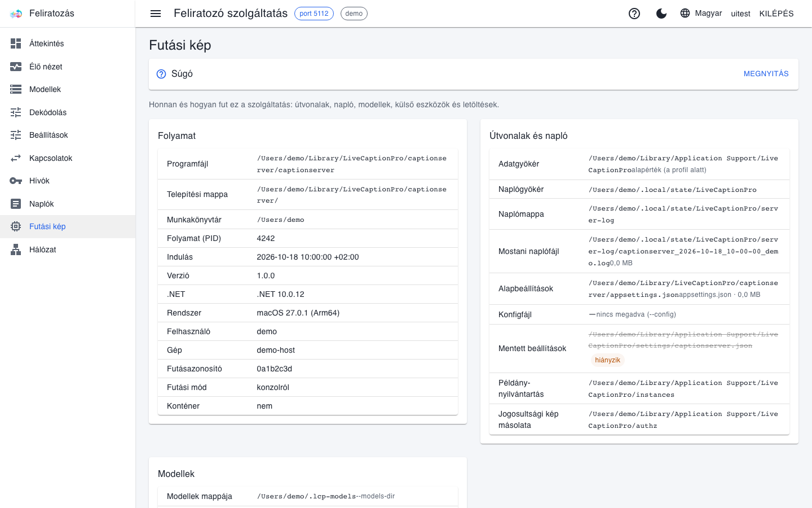Open the Beállítások menu item
The image size is (812, 508).
[68, 135]
